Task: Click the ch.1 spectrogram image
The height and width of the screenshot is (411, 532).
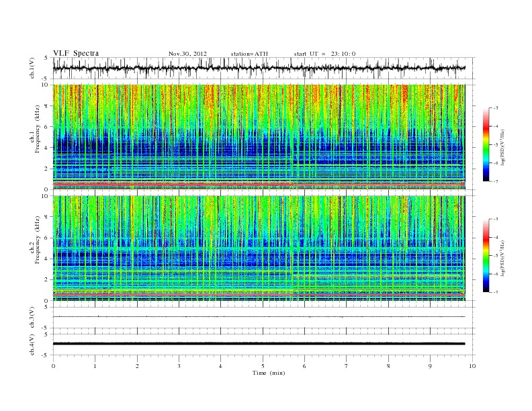Action: (259, 137)
